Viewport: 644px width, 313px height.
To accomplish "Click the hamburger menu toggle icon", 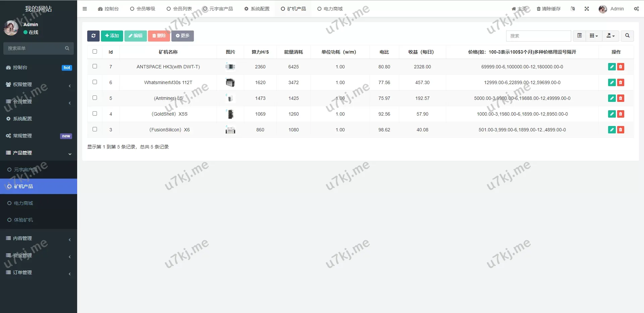I will click(x=85, y=9).
